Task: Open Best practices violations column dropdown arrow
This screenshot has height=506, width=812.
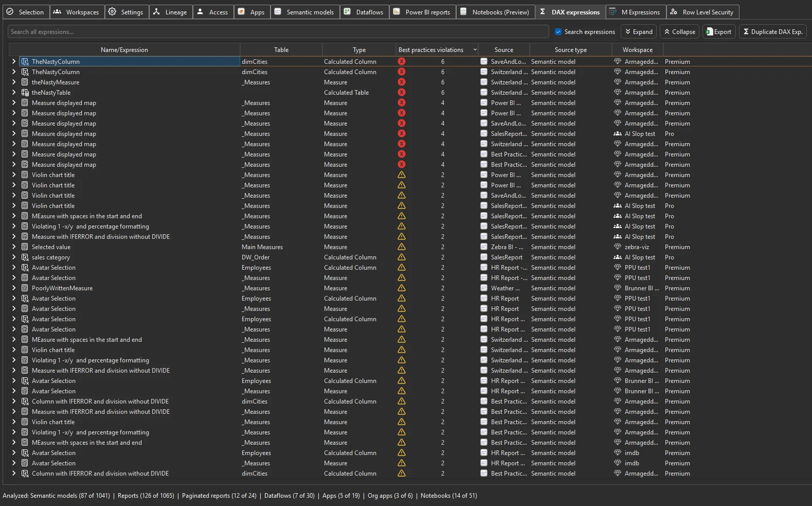Action: 475,50
